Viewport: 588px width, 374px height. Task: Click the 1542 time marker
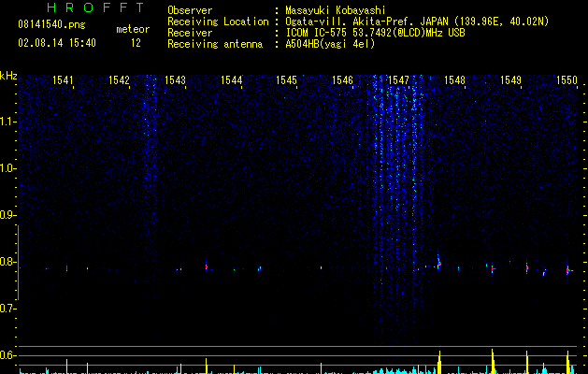tap(119, 79)
